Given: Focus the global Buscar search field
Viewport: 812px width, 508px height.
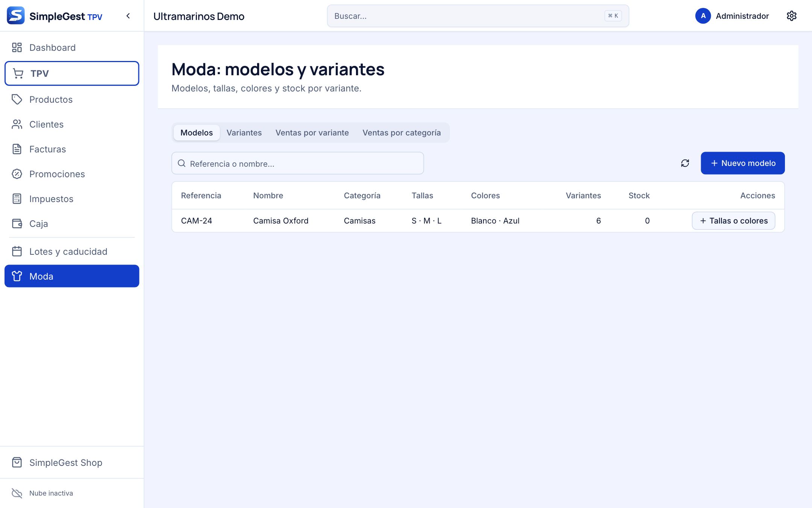Looking at the screenshot, I should (x=478, y=16).
